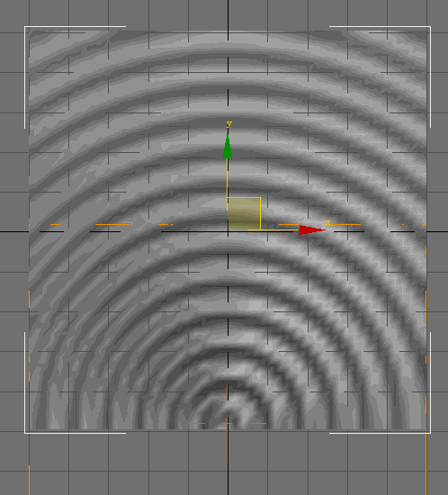Click the green Y-axis arrow of the gizmo
The image size is (448, 495).
click(x=228, y=146)
